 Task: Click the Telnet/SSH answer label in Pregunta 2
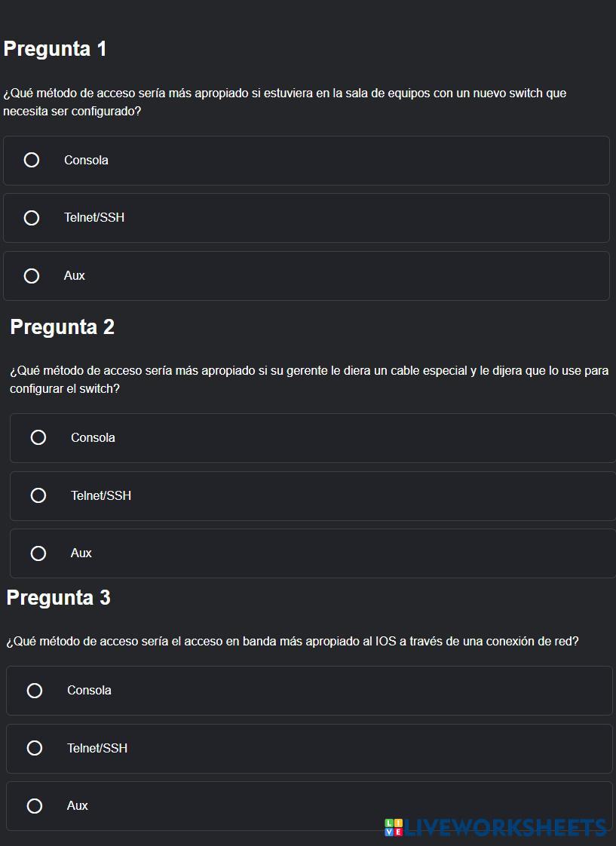[101, 495]
